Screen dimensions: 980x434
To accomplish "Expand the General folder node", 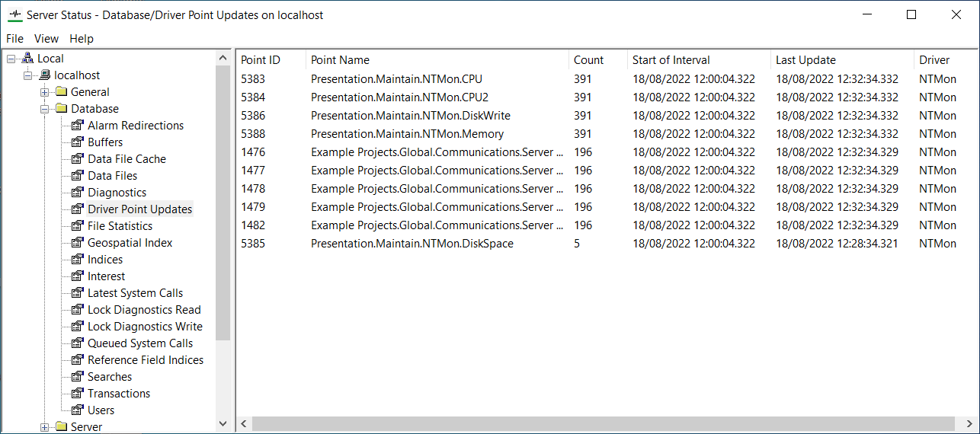I will pyautogui.click(x=45, y=92).
